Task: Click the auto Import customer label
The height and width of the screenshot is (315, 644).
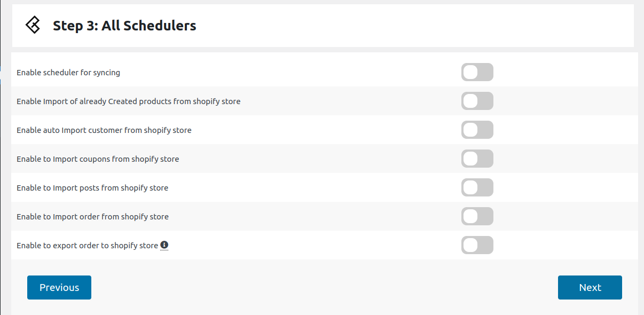Action: 104,130
